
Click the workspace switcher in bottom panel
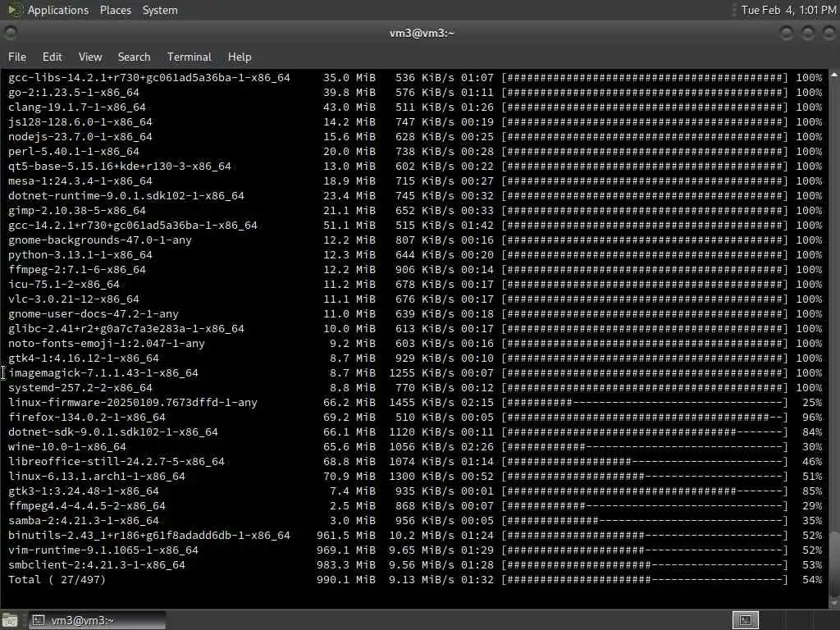coord(745,620)
